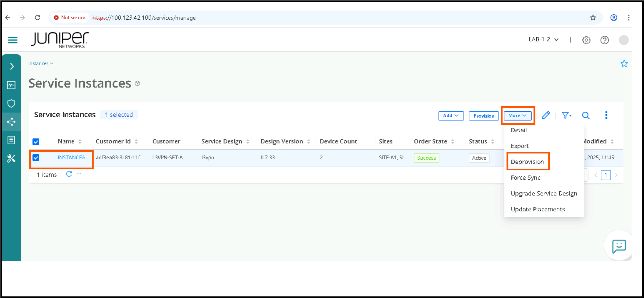Open the help question mark icon in header
Image resolution: width=644 pixels, height=298 pixels.
click(604, 40)
